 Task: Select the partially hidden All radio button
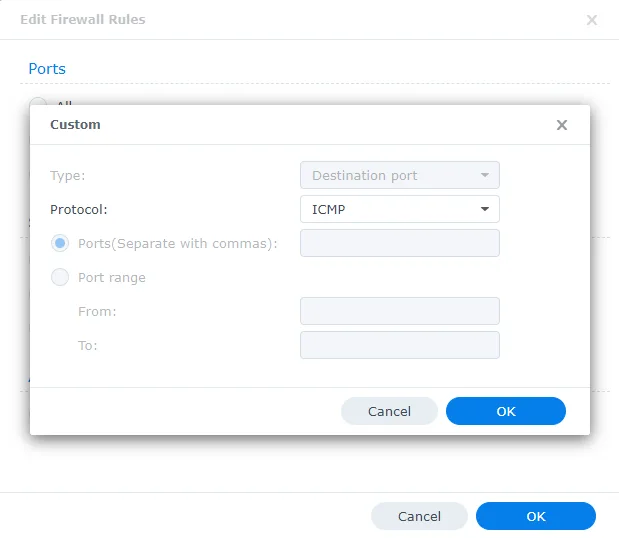38,102
